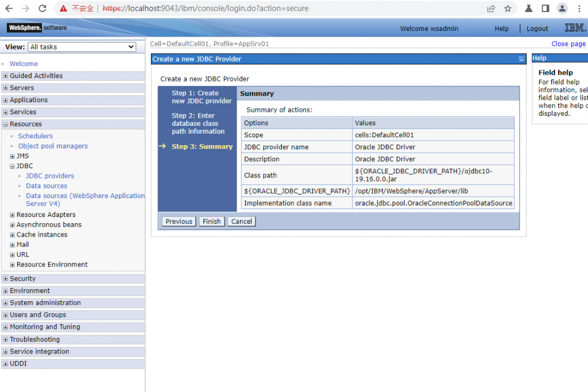Screen dimensions: 588x392
Task: Expand Asynchronous beans node
Action: (x=13, y=225)
